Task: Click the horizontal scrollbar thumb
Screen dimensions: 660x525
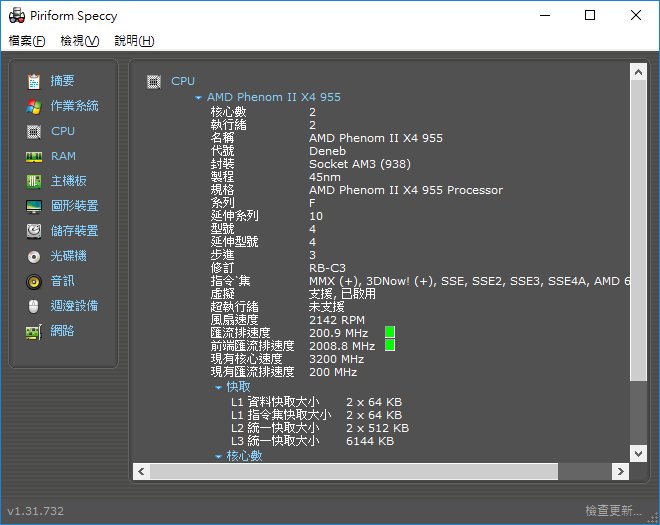Action: coord(354,472)
